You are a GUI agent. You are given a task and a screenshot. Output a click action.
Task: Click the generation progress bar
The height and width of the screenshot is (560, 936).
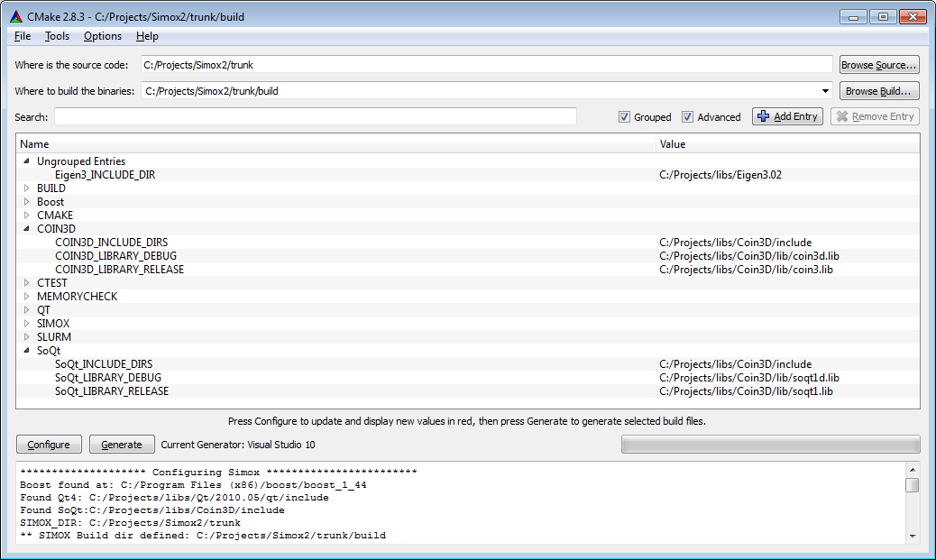tap(771, 445)
